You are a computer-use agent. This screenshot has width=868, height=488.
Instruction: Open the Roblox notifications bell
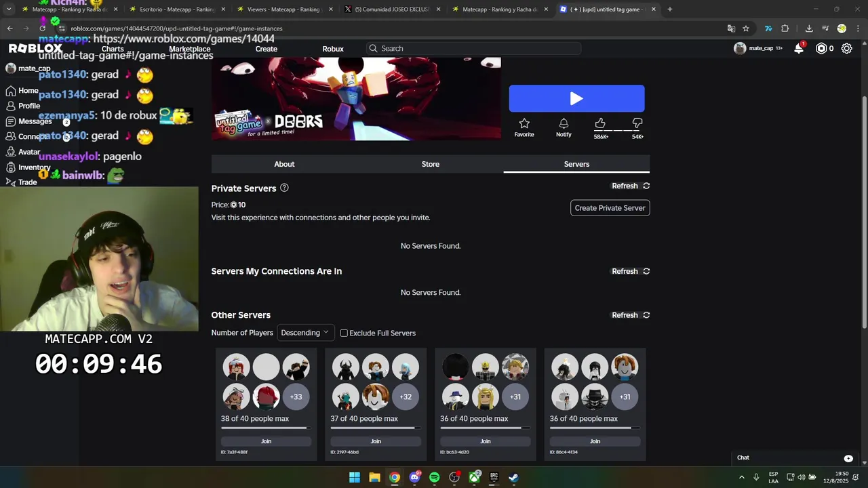799,48
